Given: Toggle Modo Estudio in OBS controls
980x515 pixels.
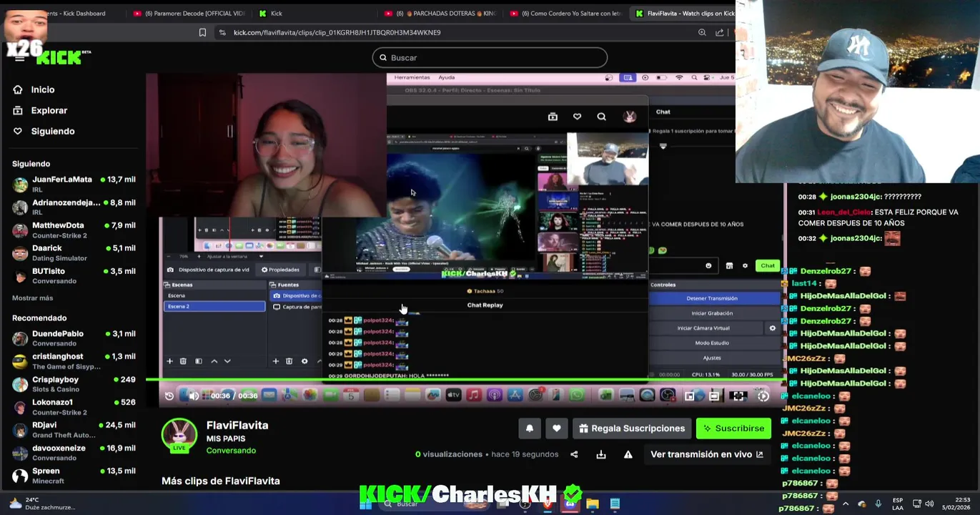Looking at the screenshot, I should (712, 343).
